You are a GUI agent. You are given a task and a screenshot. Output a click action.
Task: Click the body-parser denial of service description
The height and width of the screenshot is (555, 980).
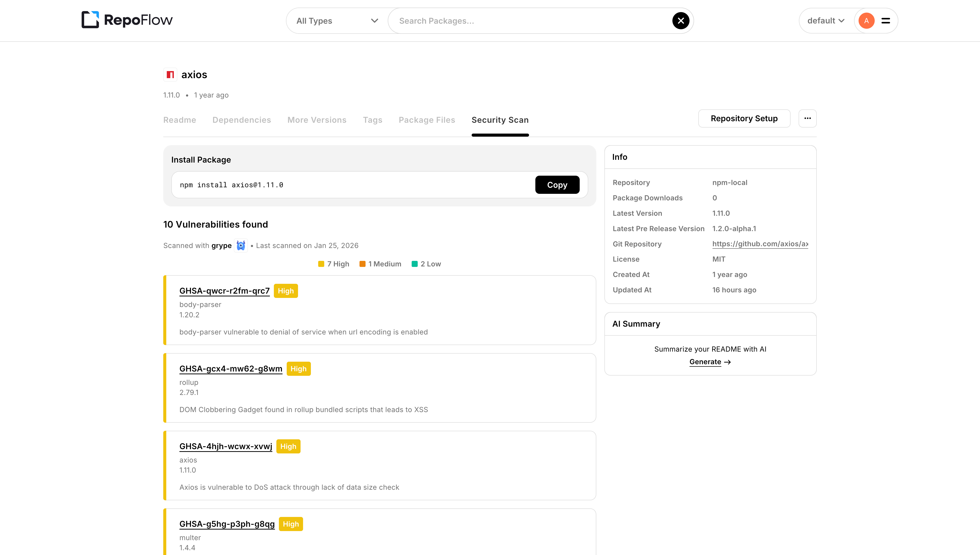pyautogui.click(x=304, y=332)
